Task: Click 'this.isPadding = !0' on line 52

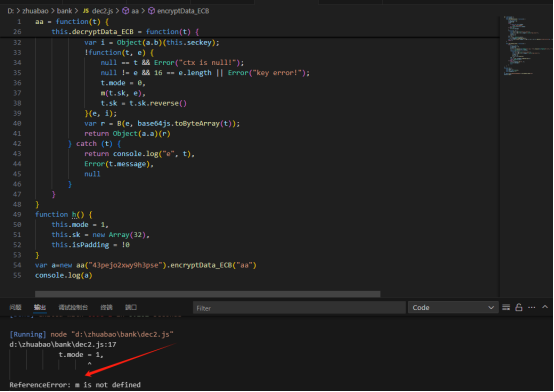Action: click(90, 245)
